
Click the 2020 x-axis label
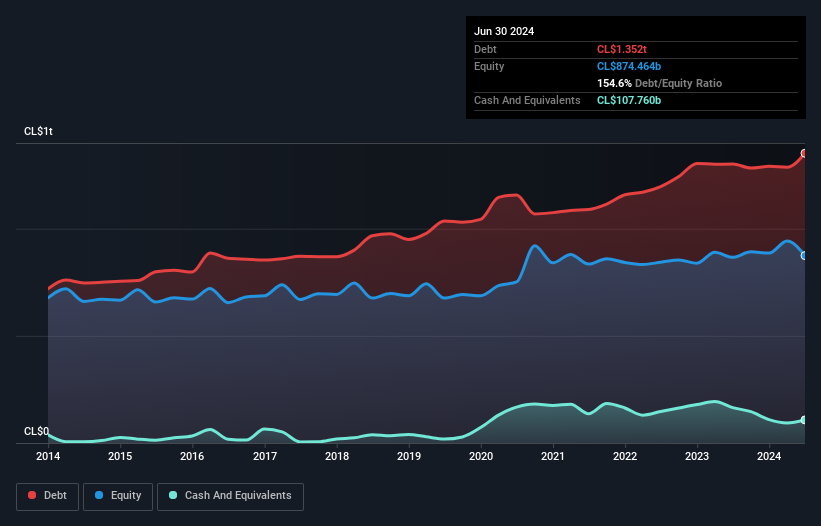(x=481, y=456)
